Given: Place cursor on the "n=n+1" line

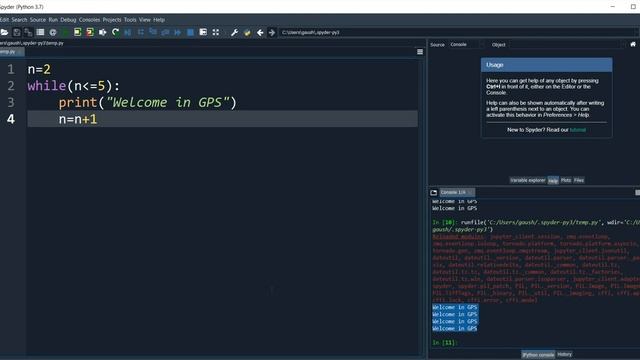Looking at the screenshot, I should point(78,119).
